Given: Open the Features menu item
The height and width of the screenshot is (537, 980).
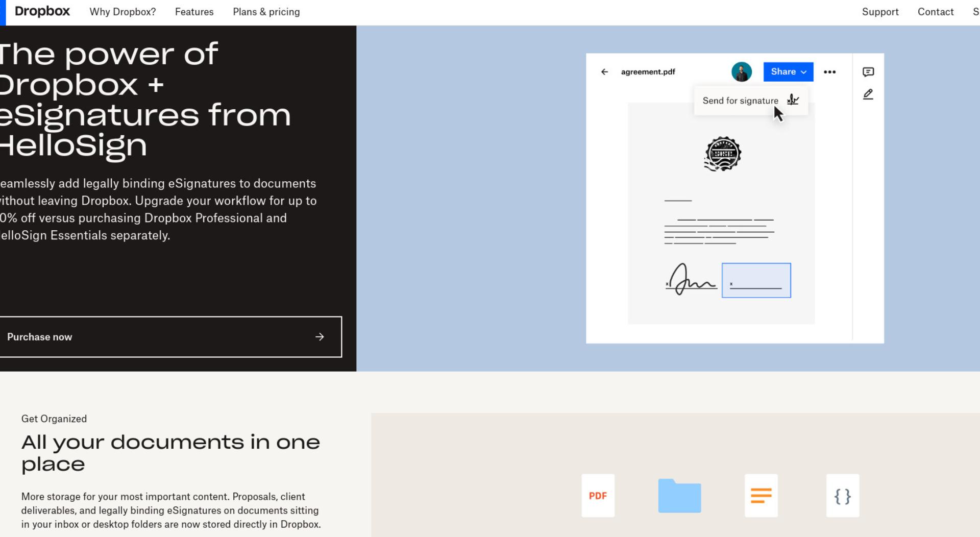Looking at the screenshot, I should click(x=194, y=12).
